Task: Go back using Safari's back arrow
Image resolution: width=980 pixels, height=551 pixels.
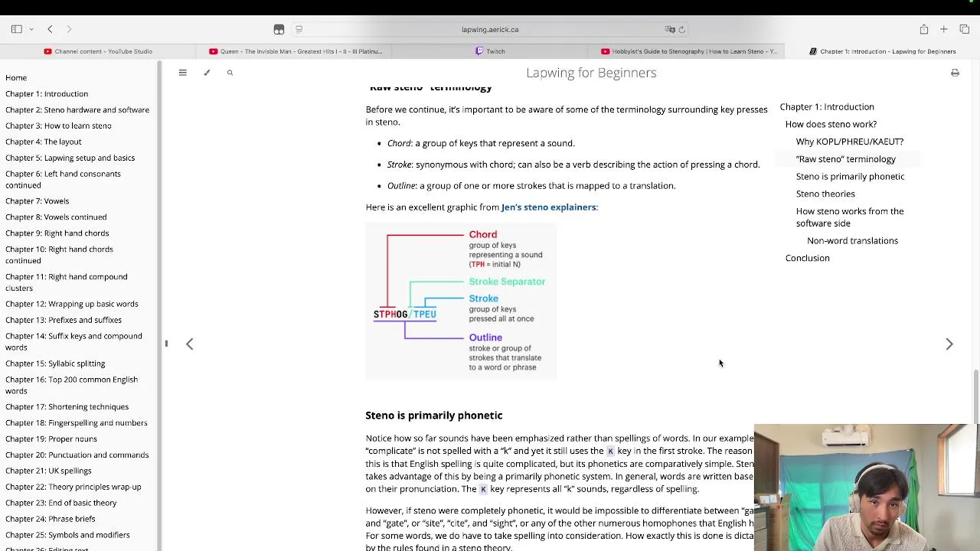Action: click(50, 29)
